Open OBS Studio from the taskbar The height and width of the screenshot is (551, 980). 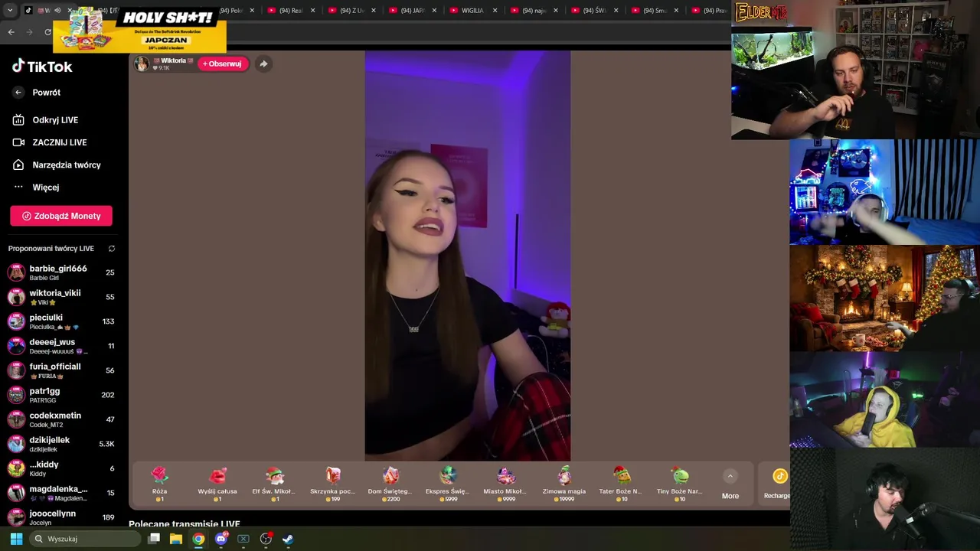(266, 539)
